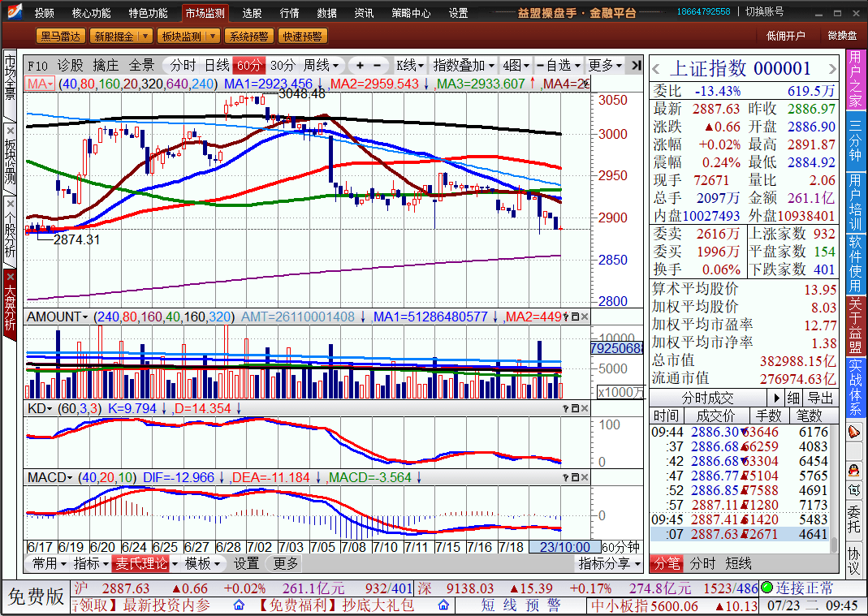The width and height of the screenshot is (868, 616).
Task: Click the 快速预警 button
Action: tap(302, 37)
